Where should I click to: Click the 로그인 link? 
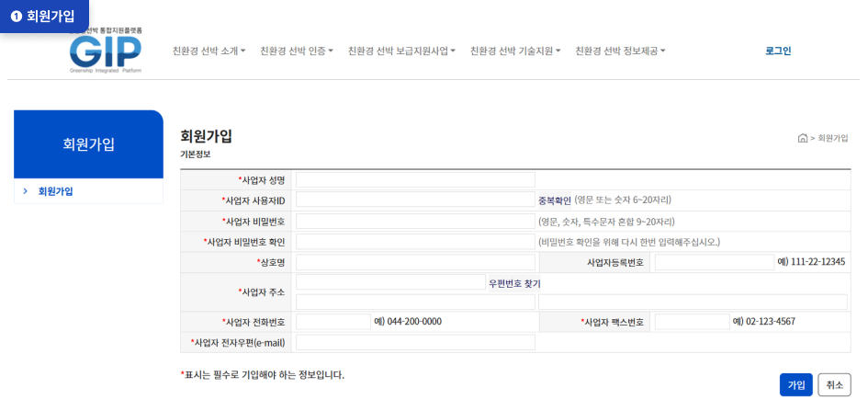[x=778, y=51]
